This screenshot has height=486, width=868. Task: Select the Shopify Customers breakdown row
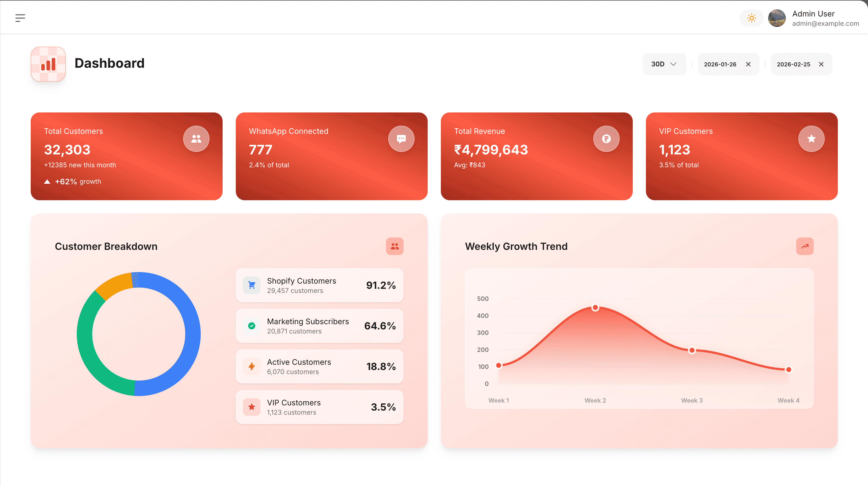click(x=319, y=286)
